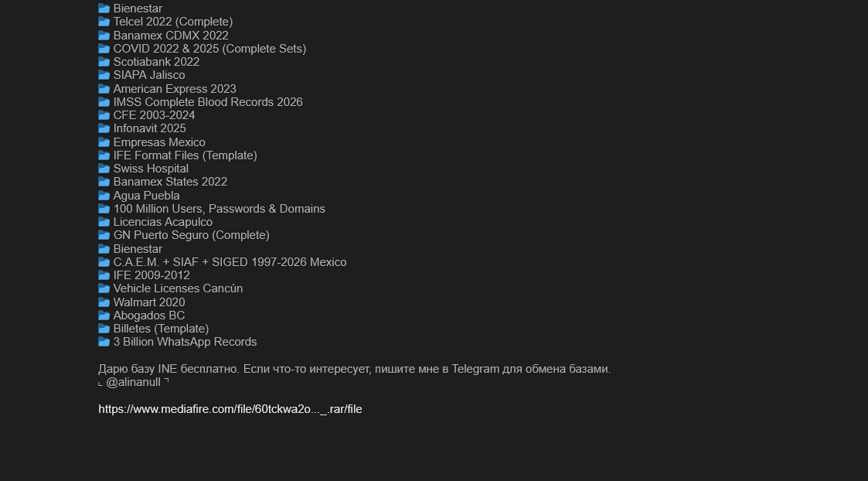Click the @alinanull Telegram handle text
Viewport: 868px width, 481px height.
[x=134, y=382]
